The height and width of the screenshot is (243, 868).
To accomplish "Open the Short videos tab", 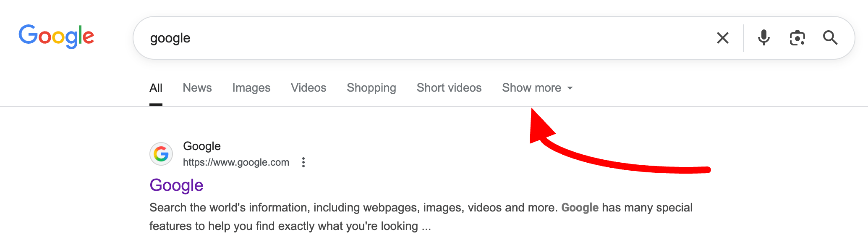I will 449,88.
